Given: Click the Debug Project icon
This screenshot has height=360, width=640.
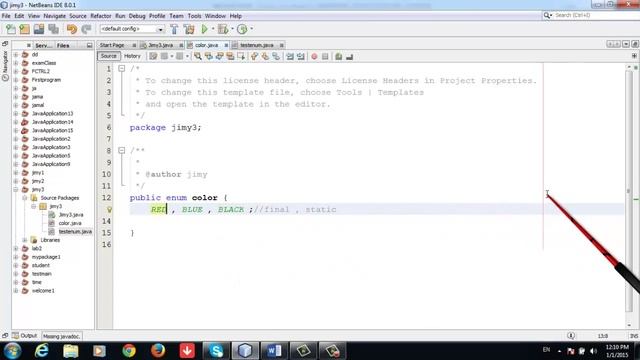Looking at the screenshot, I should tap(223, 29).
